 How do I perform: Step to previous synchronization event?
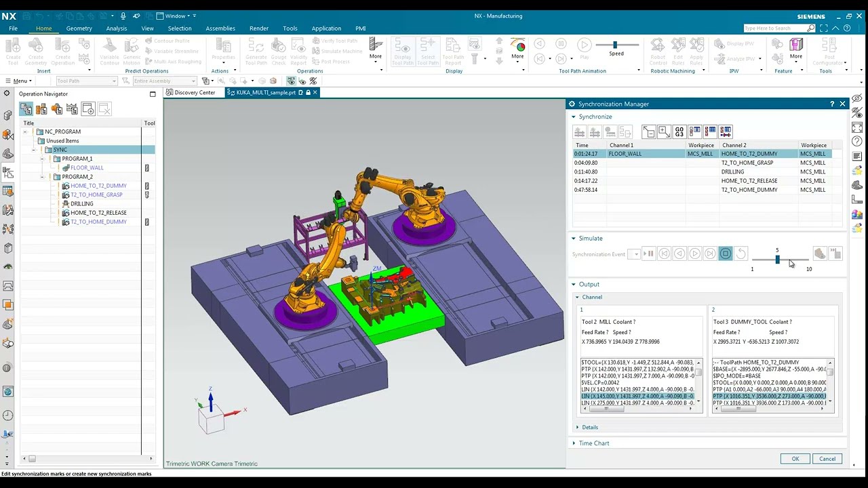tap(665, 253)
